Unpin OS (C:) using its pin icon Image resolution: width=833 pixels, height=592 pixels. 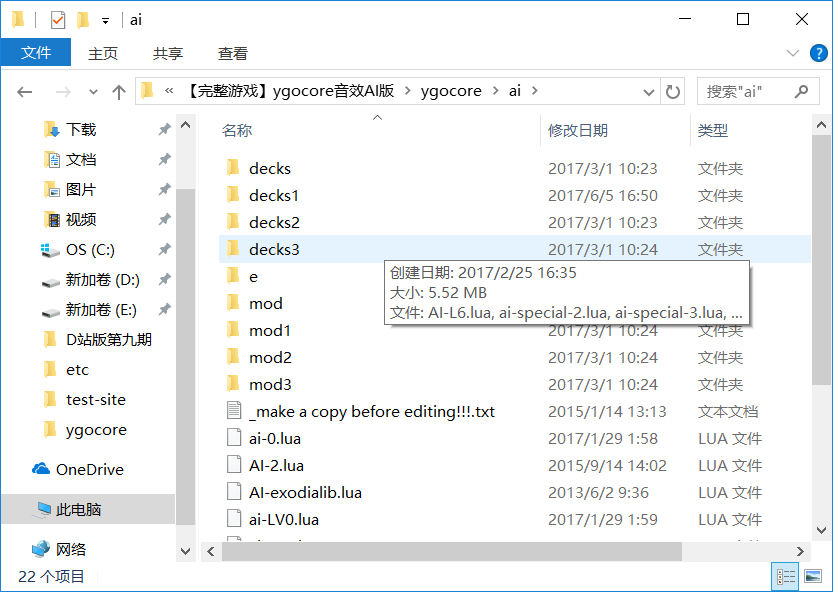[165, 249]
